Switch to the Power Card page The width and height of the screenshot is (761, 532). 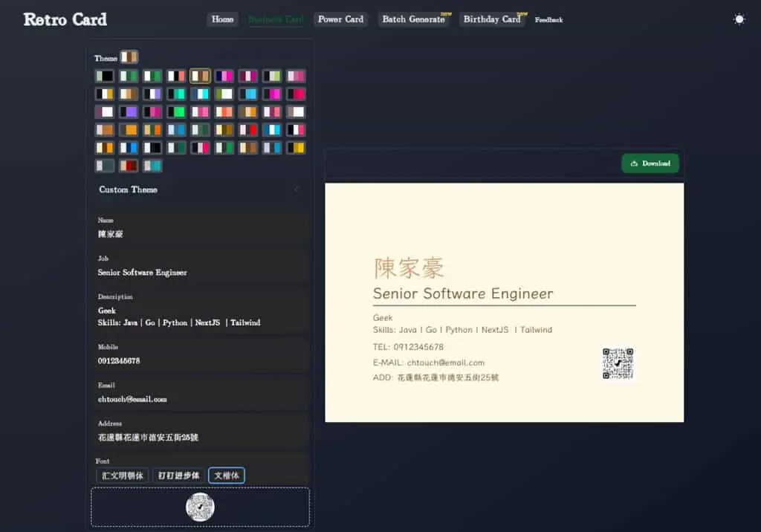coord(340,19)
